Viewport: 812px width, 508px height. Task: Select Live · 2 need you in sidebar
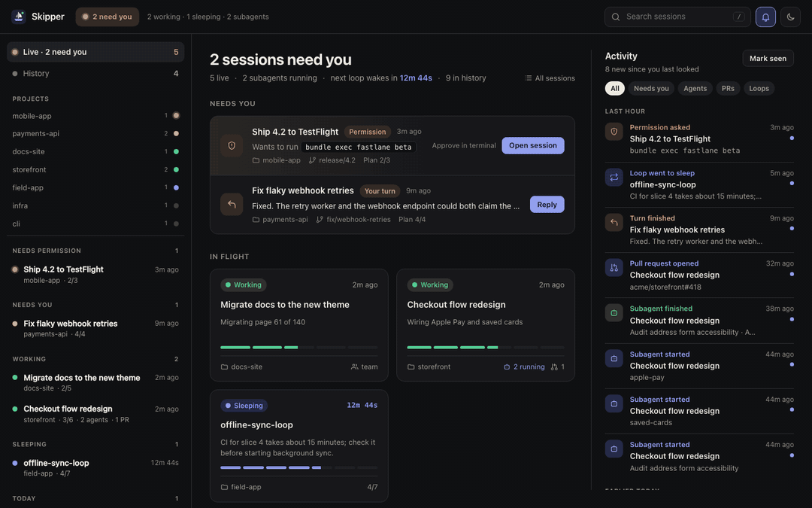click(95, 52)
